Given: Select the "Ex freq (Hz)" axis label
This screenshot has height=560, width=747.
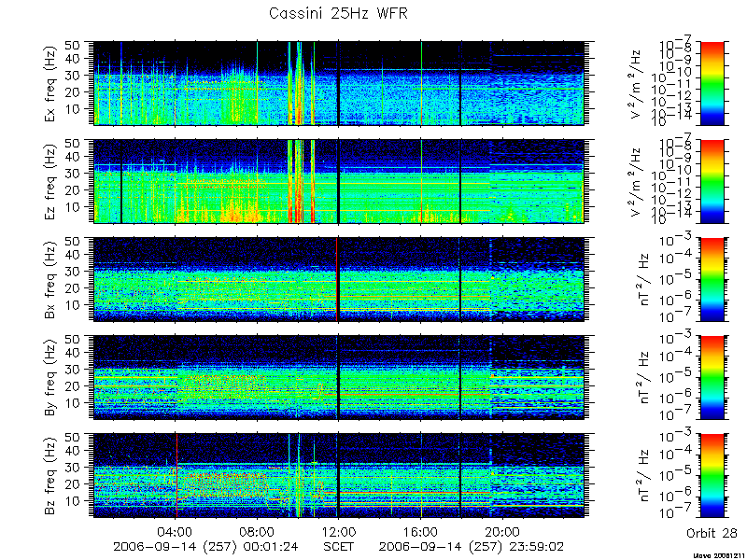Looking at the screenshot, I should pyautogui.click(x=50, y=84).
